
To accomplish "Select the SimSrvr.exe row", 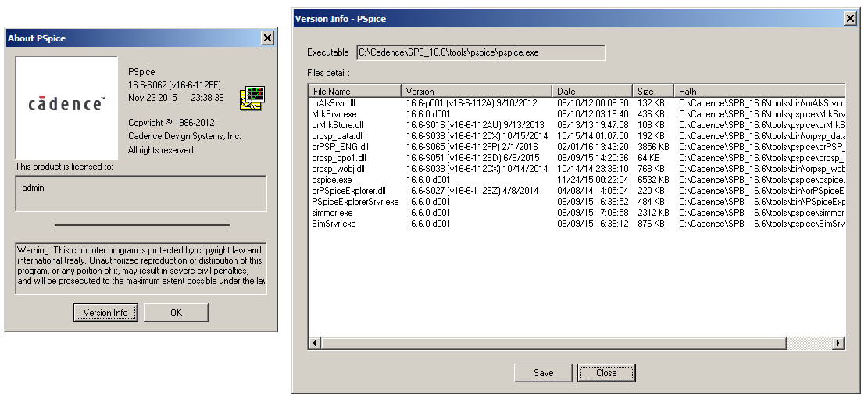I will pos(577,224).
